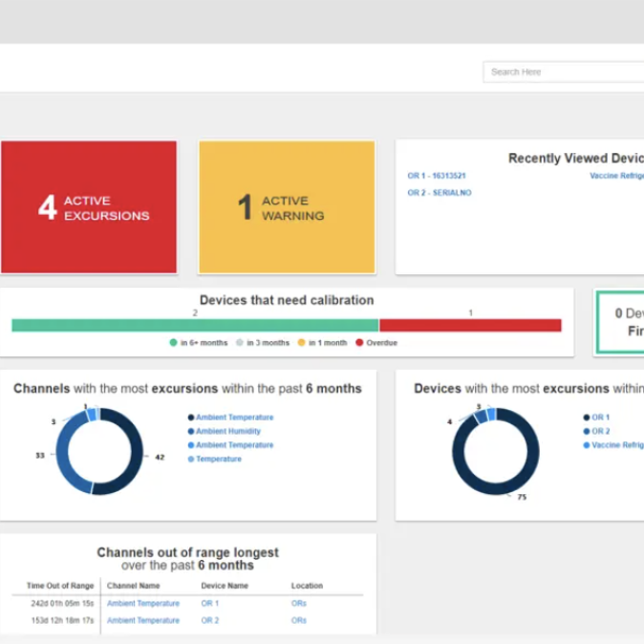Click in the Search Here field
The width and height of the screenshot is (644, 644).
[x=564, y=72]
